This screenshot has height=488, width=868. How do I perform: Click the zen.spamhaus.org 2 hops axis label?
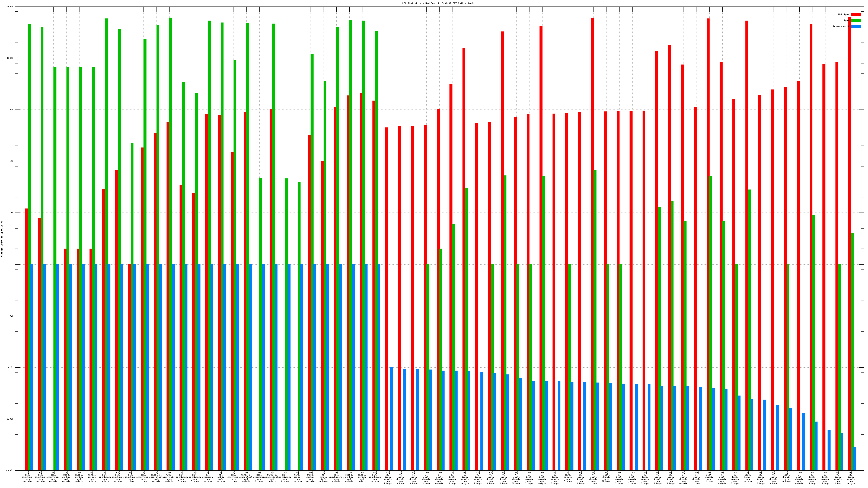pyautogui.click(x=259, y=477)
